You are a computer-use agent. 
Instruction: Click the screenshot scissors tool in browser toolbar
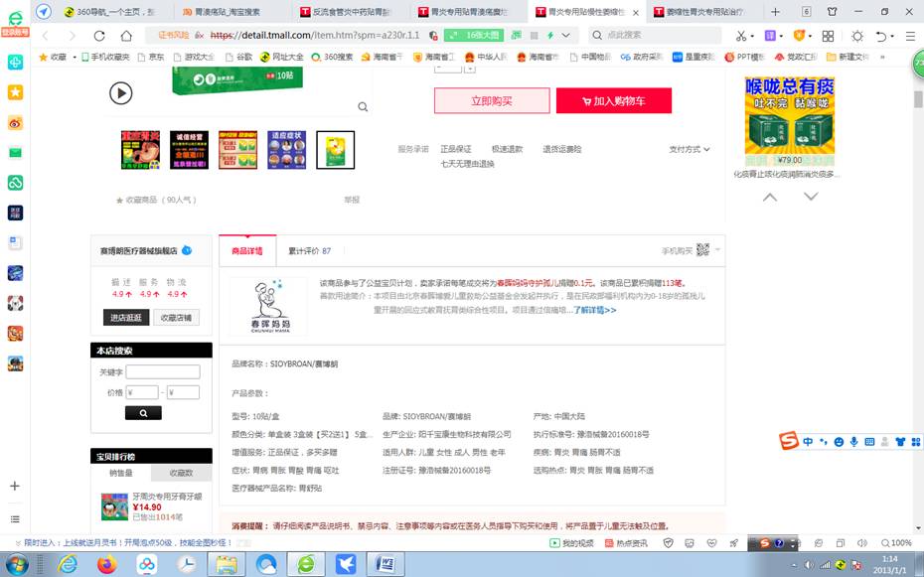[741, 35]
